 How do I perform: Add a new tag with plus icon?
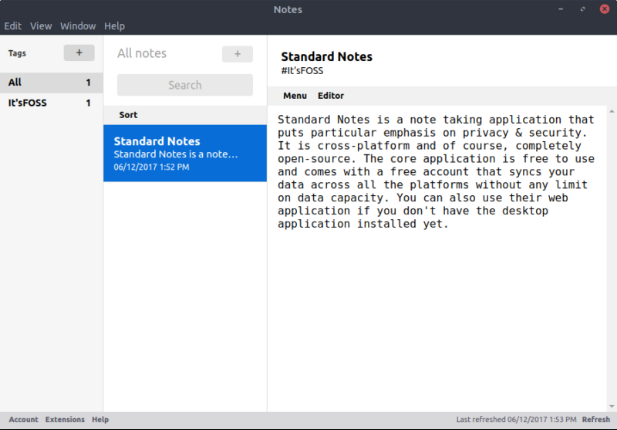point(79,53)
